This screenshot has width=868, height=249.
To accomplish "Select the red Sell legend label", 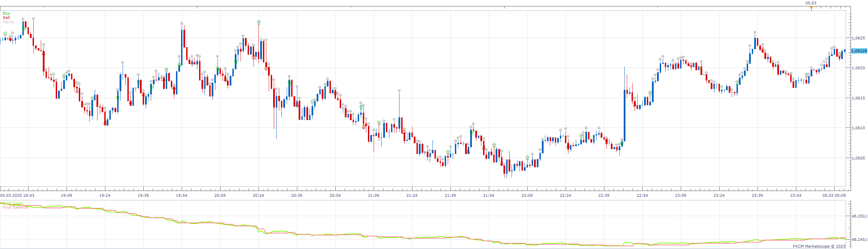I will [x=6, y=18].
